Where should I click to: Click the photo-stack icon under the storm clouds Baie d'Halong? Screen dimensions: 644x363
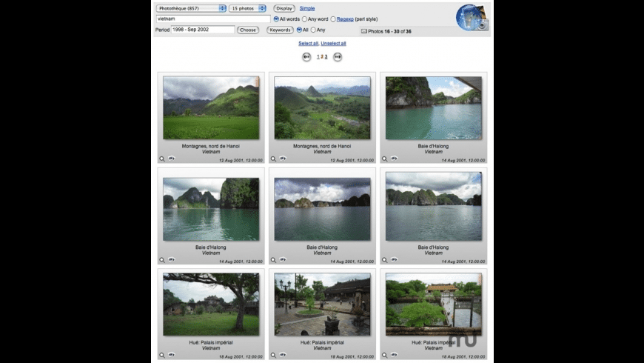[283, 259]
